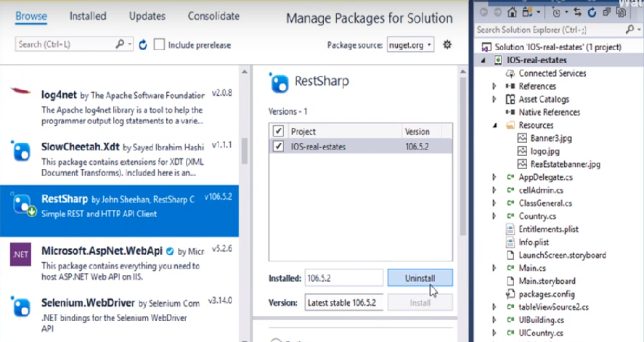Click the package list scroll up arrow

point(245,72)
